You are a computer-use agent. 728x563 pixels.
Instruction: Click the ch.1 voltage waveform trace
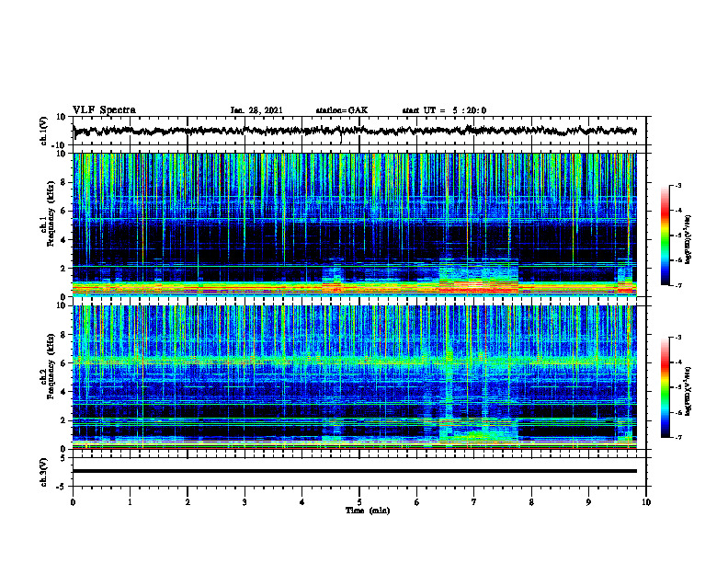pos(355,131)
